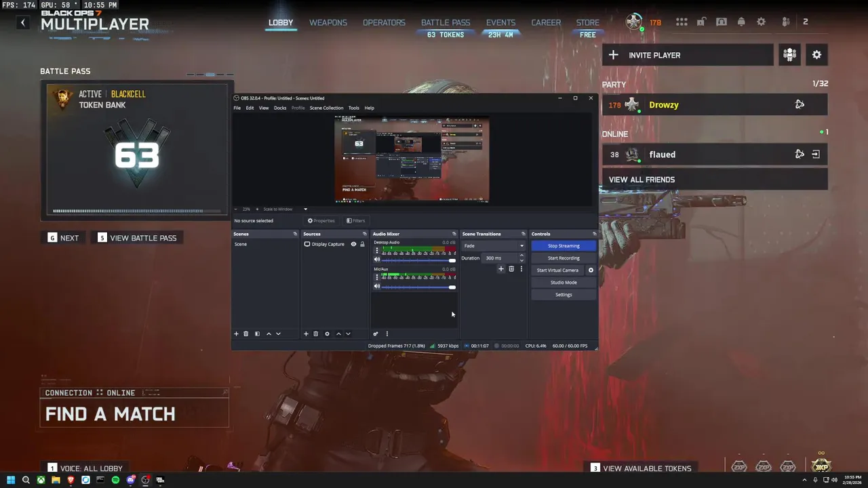This screenshot has height=488, width=868.
Task: Toggle Display Capture visibility eye
Action: [353, 244]
